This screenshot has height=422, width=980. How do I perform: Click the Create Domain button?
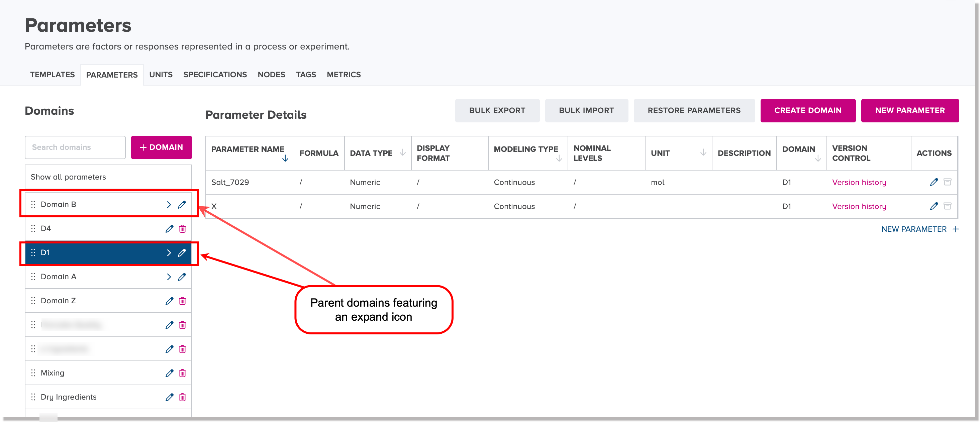pyautogui.click(x=808, y=111)
